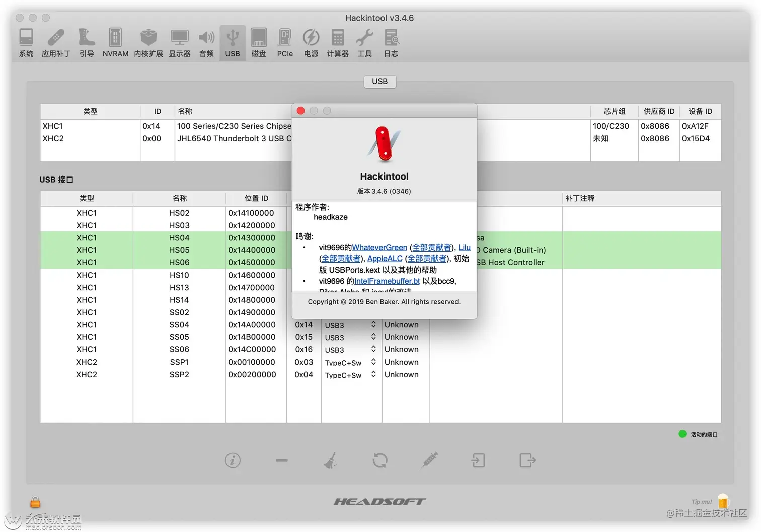The image size is (761, 532).
Task: Open the 内核扩展 kext section
Action: (148, 43)
